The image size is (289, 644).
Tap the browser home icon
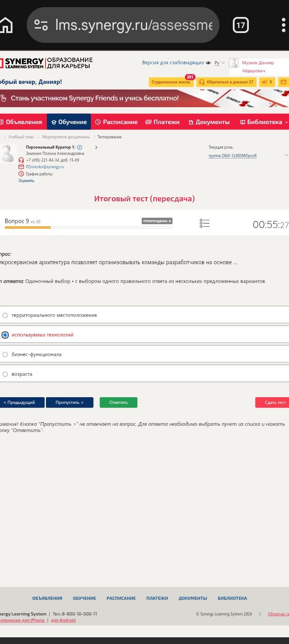6,25
